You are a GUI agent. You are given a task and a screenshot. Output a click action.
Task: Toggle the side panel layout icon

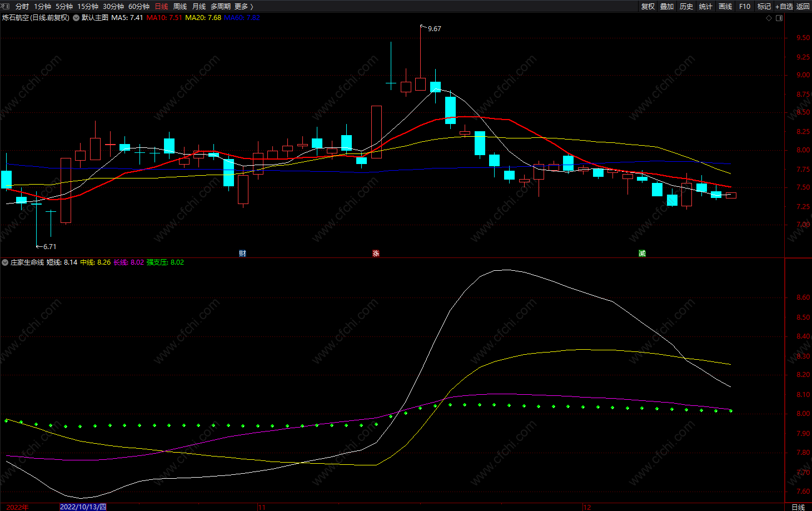(x=779, y=18)
